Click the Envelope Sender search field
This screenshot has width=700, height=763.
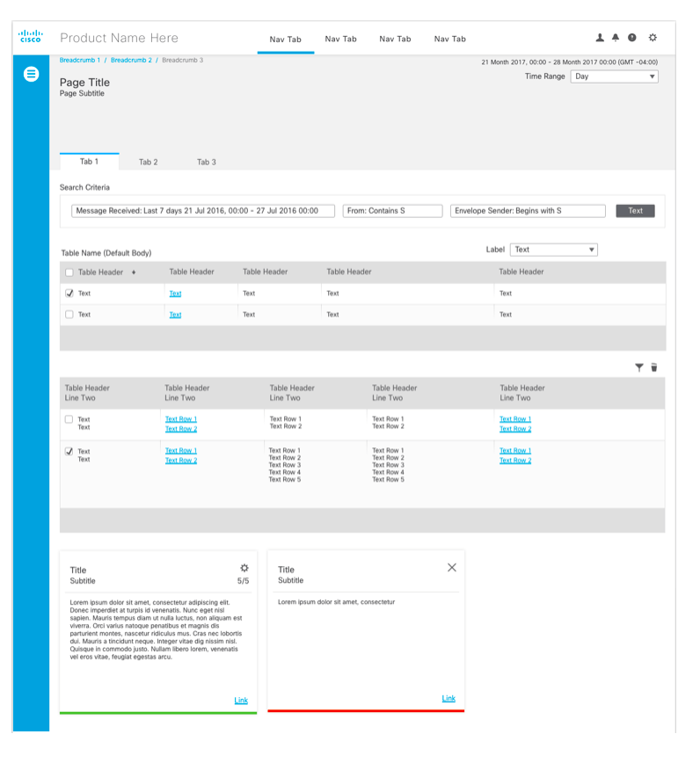527,211
